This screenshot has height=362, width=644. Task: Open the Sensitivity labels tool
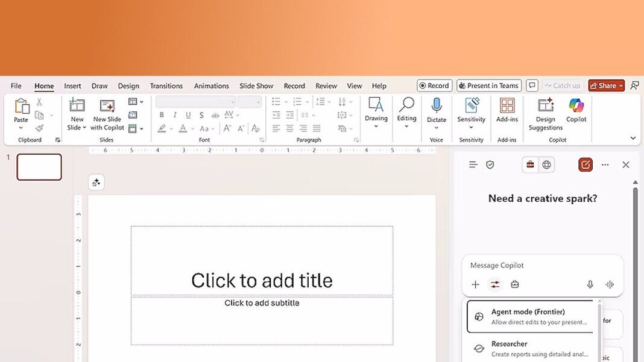point(471,114)
